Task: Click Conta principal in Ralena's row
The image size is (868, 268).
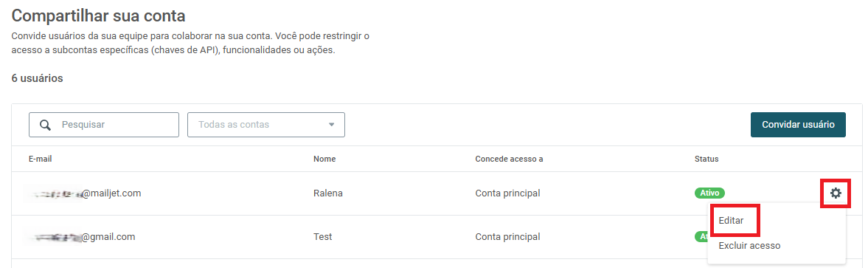Action: coord(507,193)
